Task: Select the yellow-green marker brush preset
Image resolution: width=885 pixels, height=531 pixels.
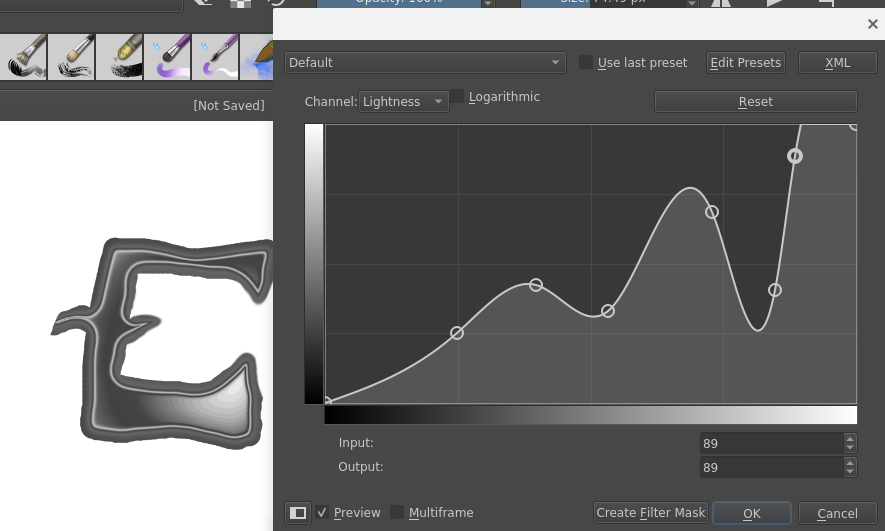Action: click(x=120, y=57)
